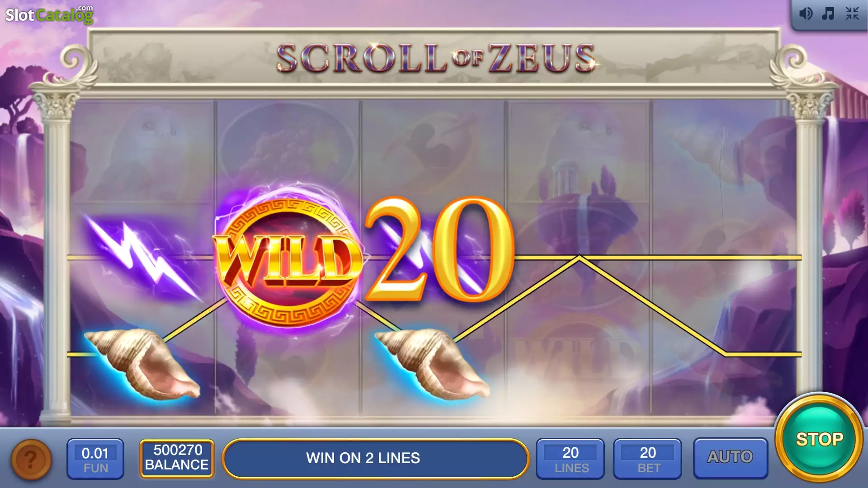
Task: Click the green STOP spin button
Action: pos(819,439)
